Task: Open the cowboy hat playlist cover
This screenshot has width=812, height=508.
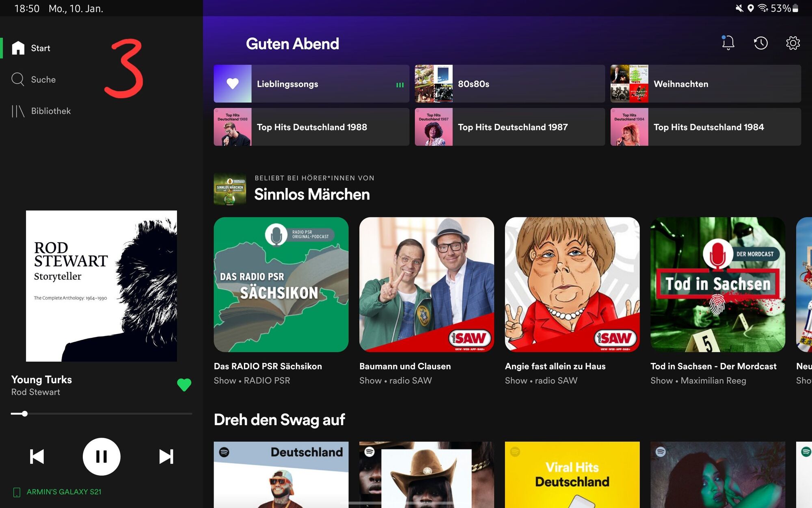Action: click(x=427, y=475)
